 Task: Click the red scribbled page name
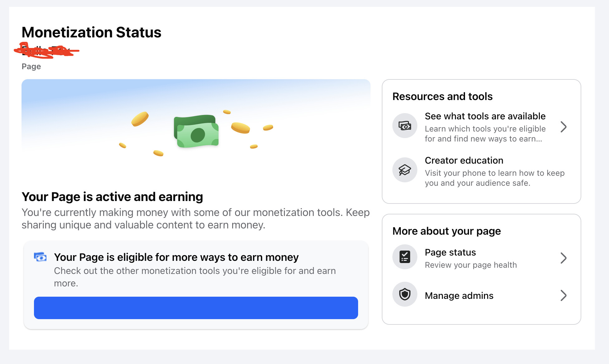click(47, 50)
